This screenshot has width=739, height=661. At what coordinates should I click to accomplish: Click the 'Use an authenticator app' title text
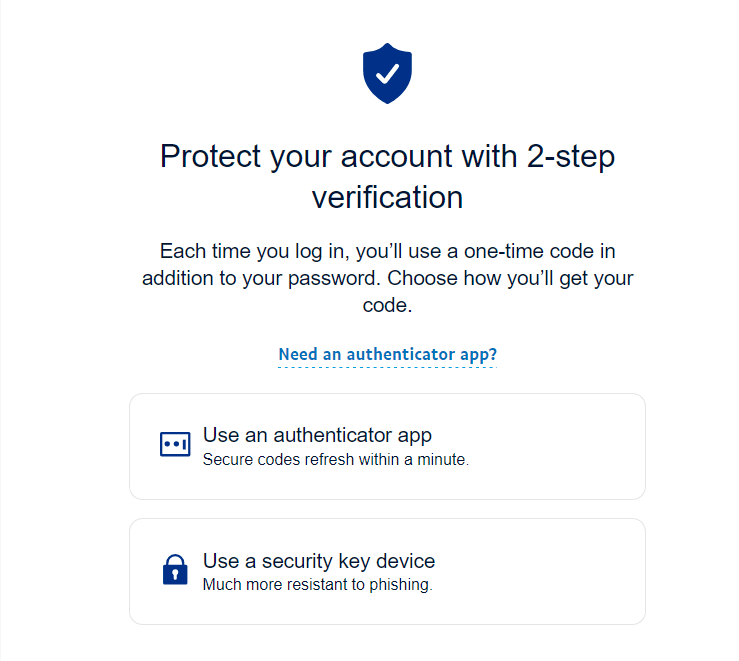tap(317, 435)
